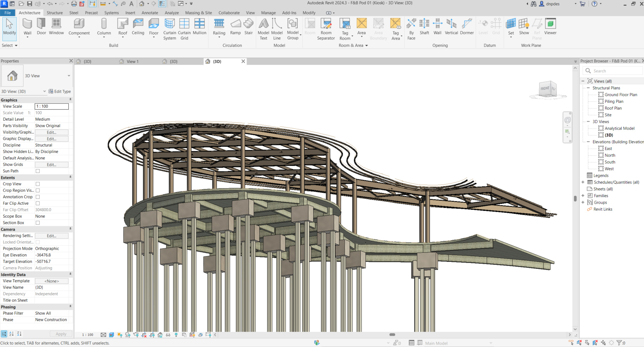This screenshot has height=347, width=644.
Task: Activate the Stair tool
Action: point(249,27)
